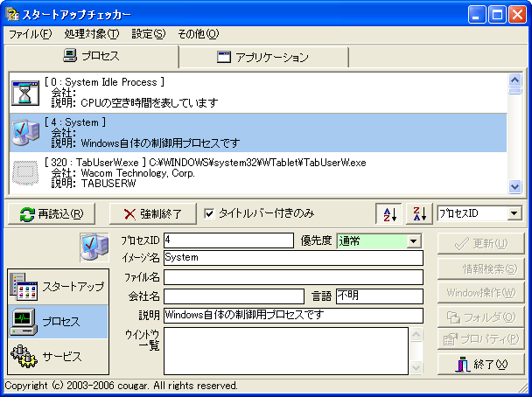Click the 強制終了 force-kill button
Viewport: 532px width, 397px height.
click(152, 214)
